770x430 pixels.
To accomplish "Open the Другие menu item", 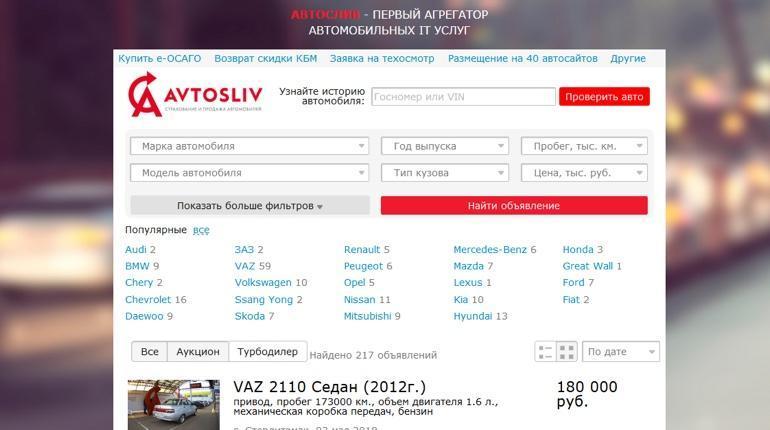I will coord(628,58).
